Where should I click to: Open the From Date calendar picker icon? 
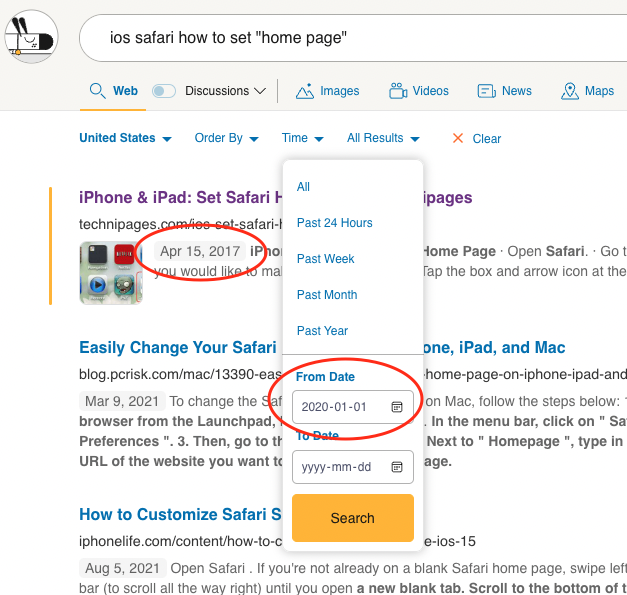point(397,407)
